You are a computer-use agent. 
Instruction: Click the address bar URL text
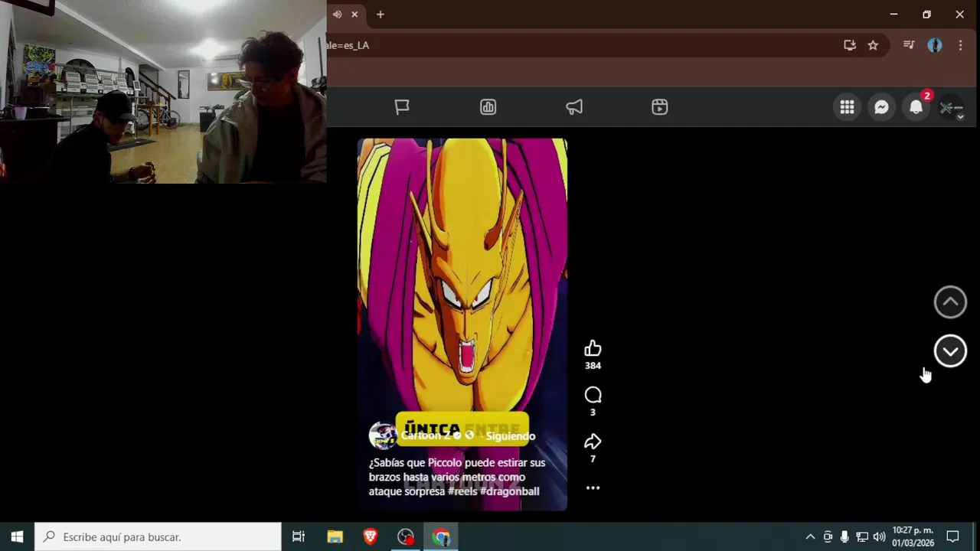point(348,45)
